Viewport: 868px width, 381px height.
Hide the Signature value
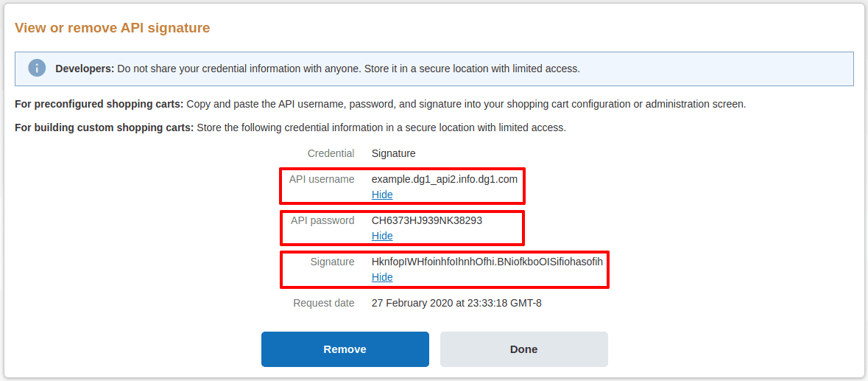point(382,277)
